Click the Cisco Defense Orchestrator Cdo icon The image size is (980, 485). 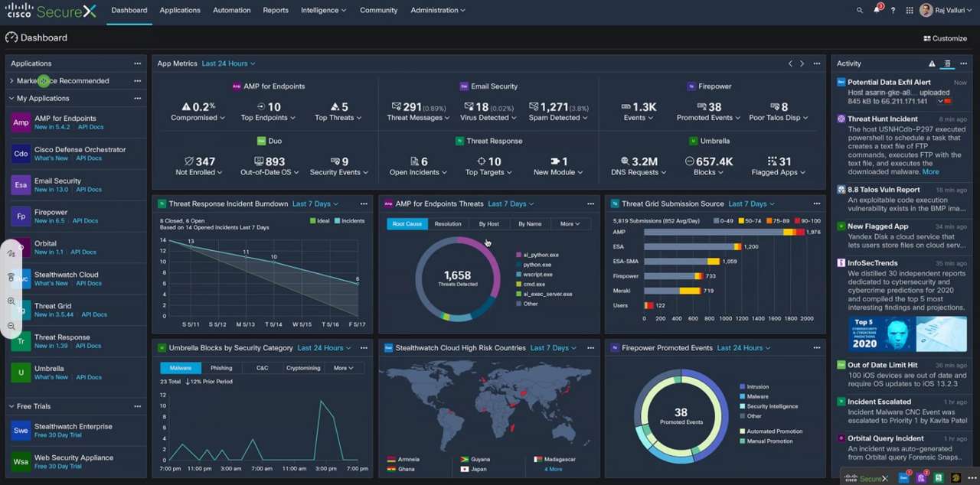point(21,154)
